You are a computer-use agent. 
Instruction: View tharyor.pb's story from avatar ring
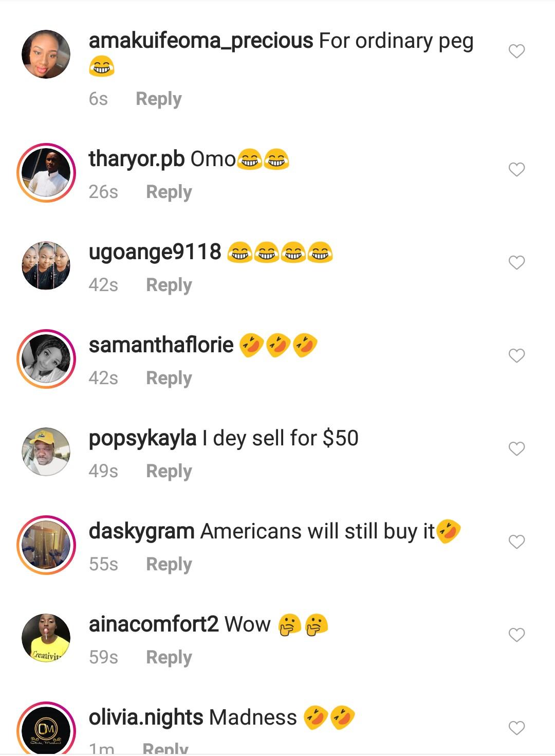click(x=46, y=173)
